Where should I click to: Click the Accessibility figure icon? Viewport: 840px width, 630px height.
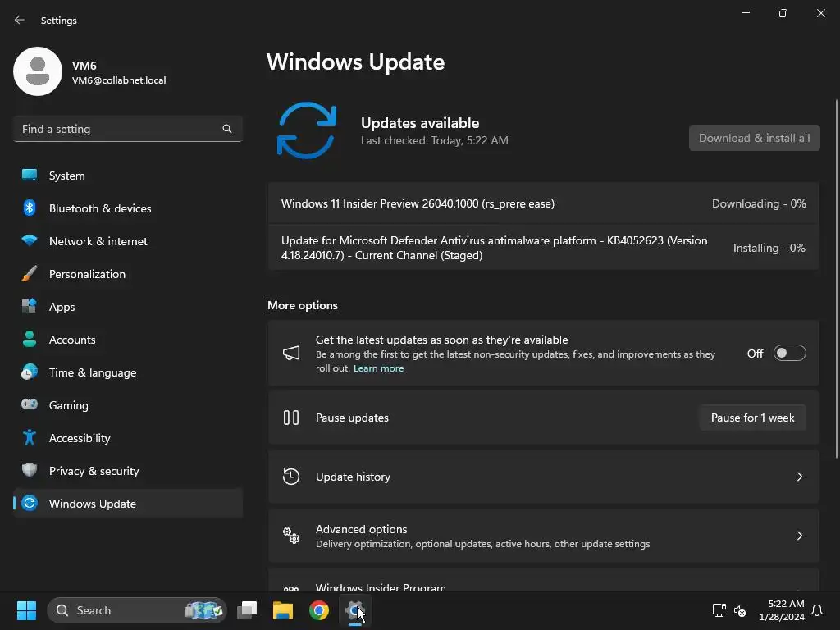30,438
